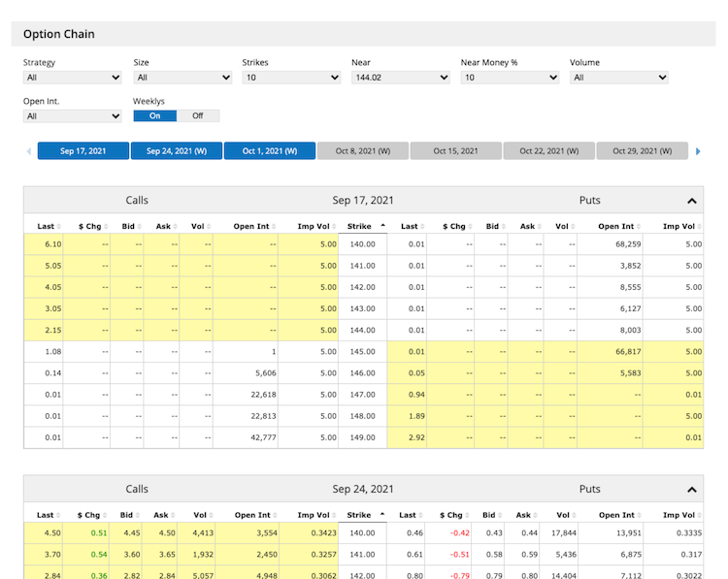Viewport: 728px width, 579px height.
Task: Select the Oct 15, 2021 expiration tab
Action: tap(455, 151)
